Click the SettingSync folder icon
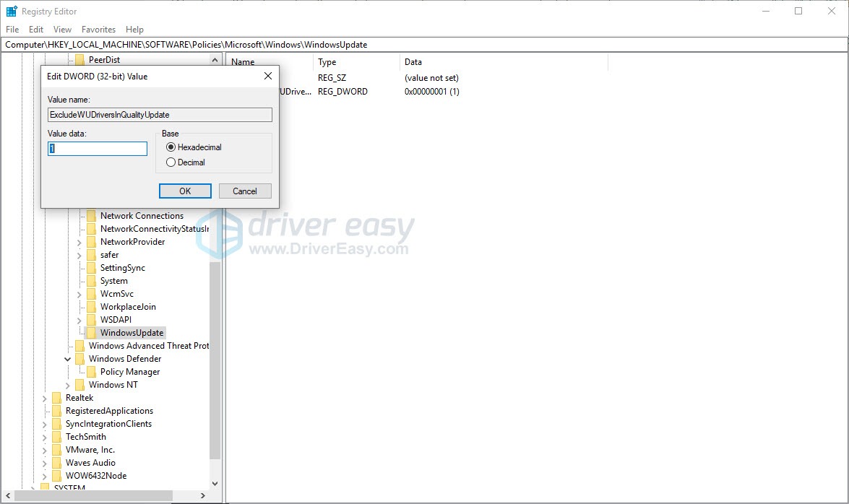The width and height of the screenshot is (849, 504). tap(92, 267)
